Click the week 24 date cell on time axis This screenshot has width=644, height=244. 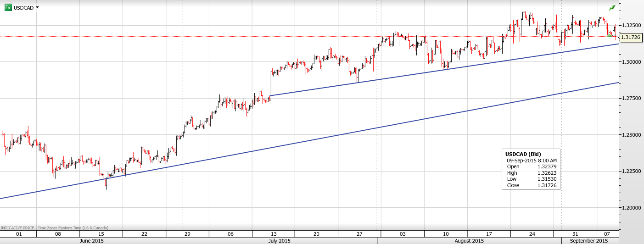pos(531,234)
